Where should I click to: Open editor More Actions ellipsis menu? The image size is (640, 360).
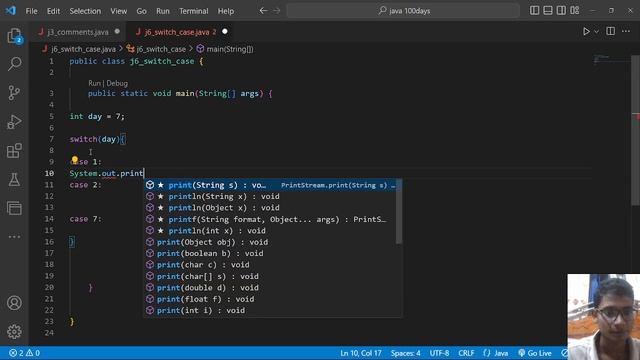[x=626, y=31]
